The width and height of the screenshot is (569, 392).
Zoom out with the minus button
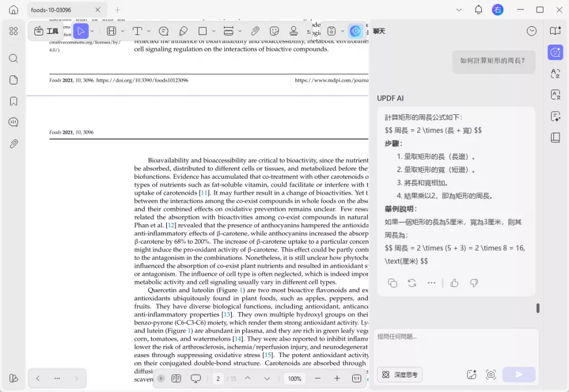click(317, 378)
